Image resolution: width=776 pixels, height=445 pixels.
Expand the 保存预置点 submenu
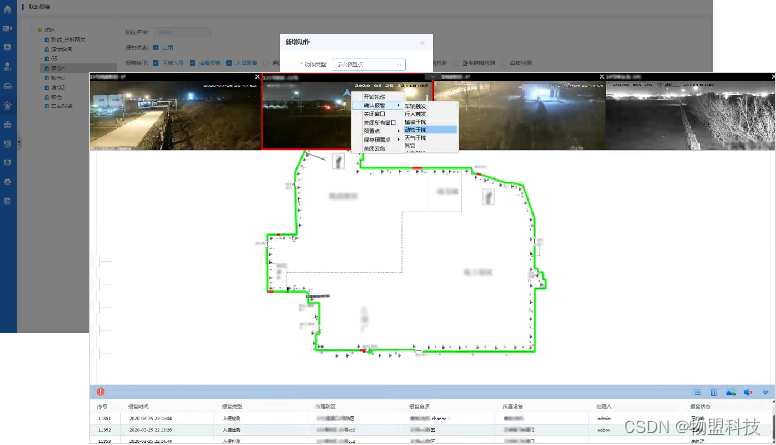[x=377, y=140]
